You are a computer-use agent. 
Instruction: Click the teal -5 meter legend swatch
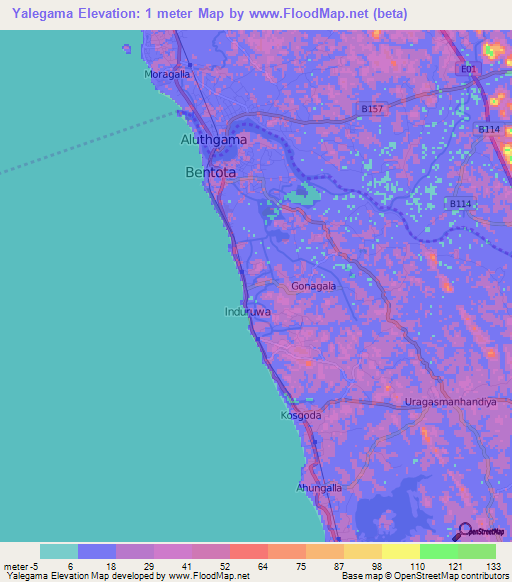[59, 552]
